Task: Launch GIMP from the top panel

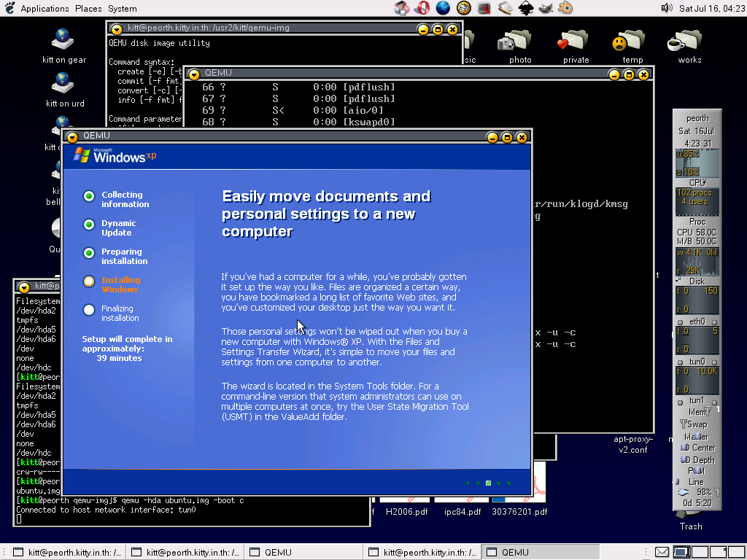Action: pos(546,8)
